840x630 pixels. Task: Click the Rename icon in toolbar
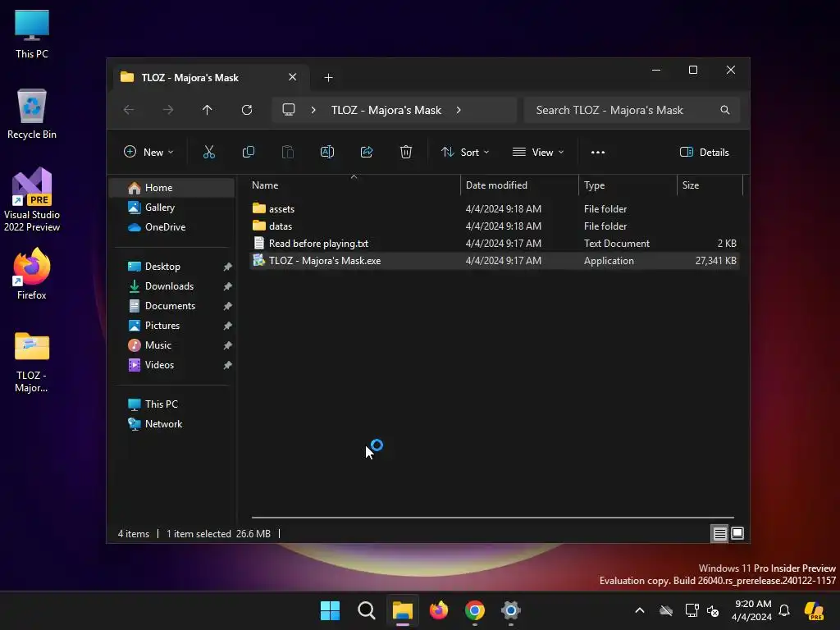(x=326, y=152)
